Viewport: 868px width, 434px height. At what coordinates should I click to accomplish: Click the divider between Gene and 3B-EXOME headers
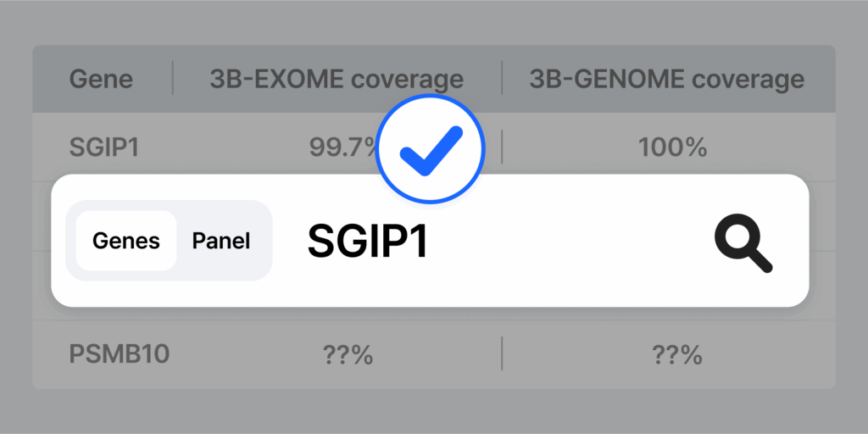pos(173,79)
